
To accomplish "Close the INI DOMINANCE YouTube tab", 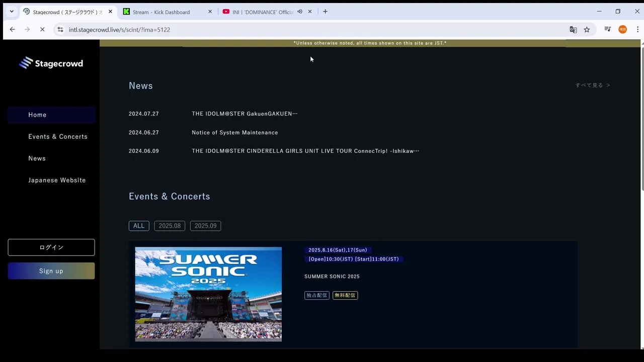I will point(310,12).
